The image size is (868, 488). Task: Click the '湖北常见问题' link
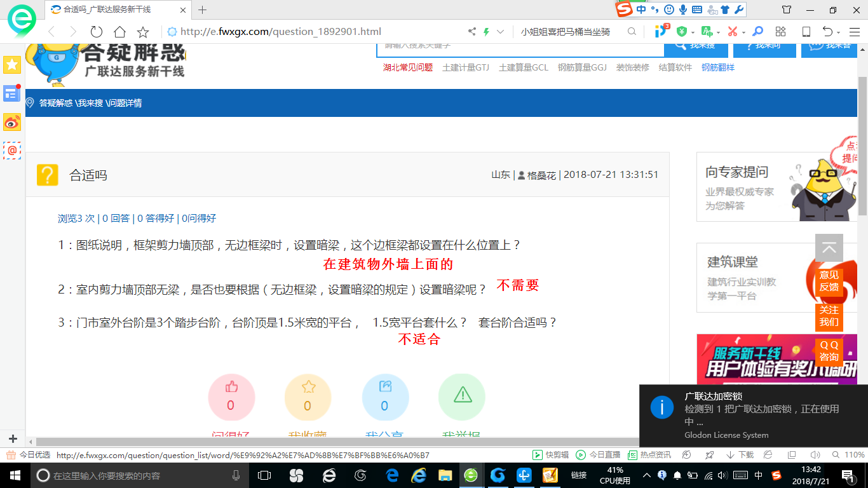pos(407,67)
